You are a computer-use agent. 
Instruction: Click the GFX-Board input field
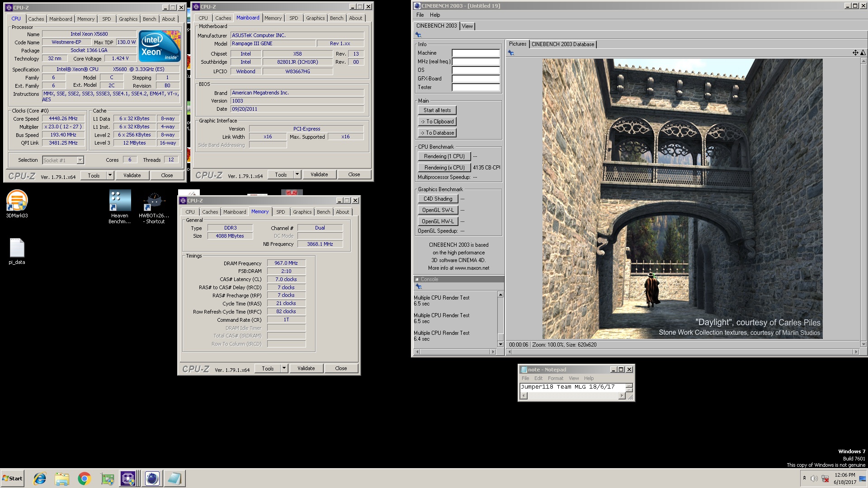tap(476, 79)
